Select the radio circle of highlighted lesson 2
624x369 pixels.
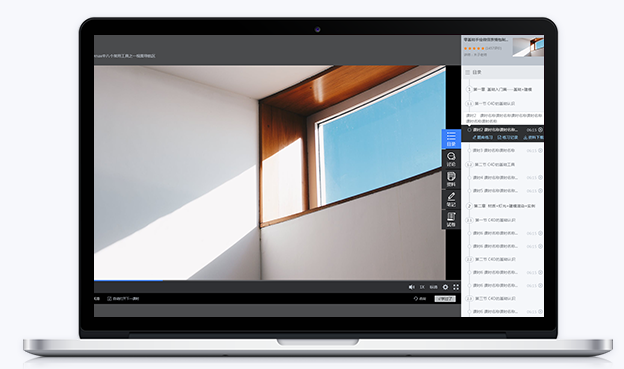pos(469,130)
